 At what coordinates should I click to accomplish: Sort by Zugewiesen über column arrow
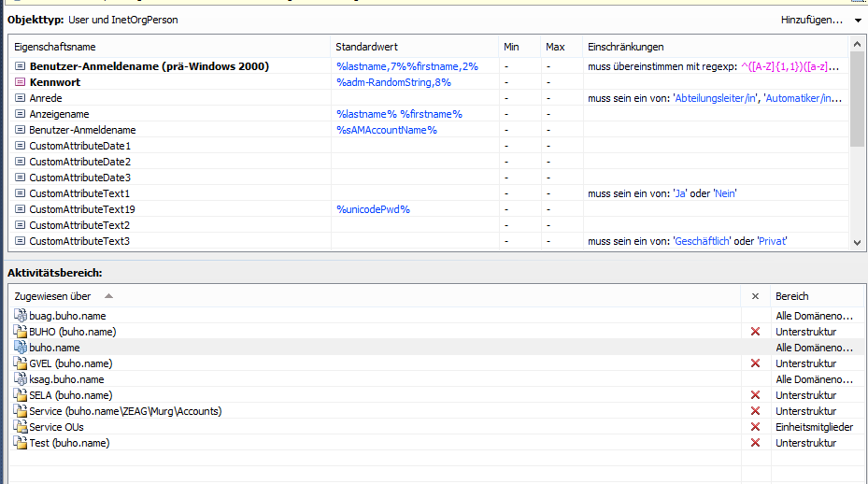[x=109, y=295]
